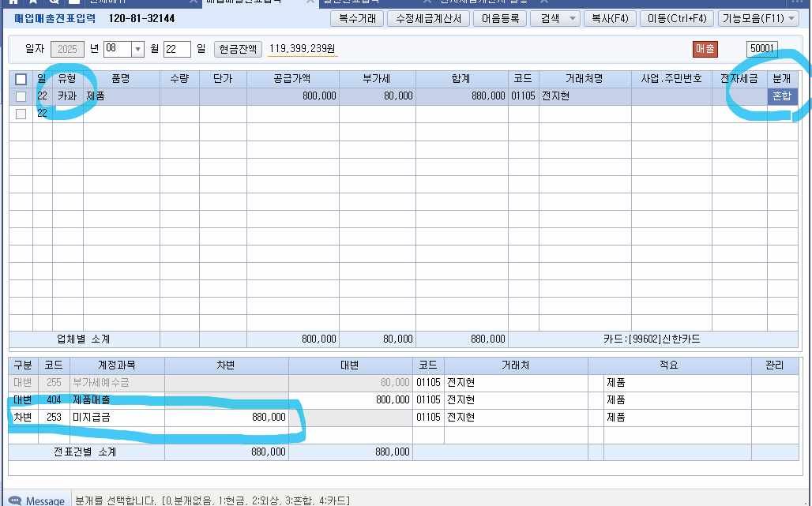Click the 현금잔액 button

pos(238,49)
